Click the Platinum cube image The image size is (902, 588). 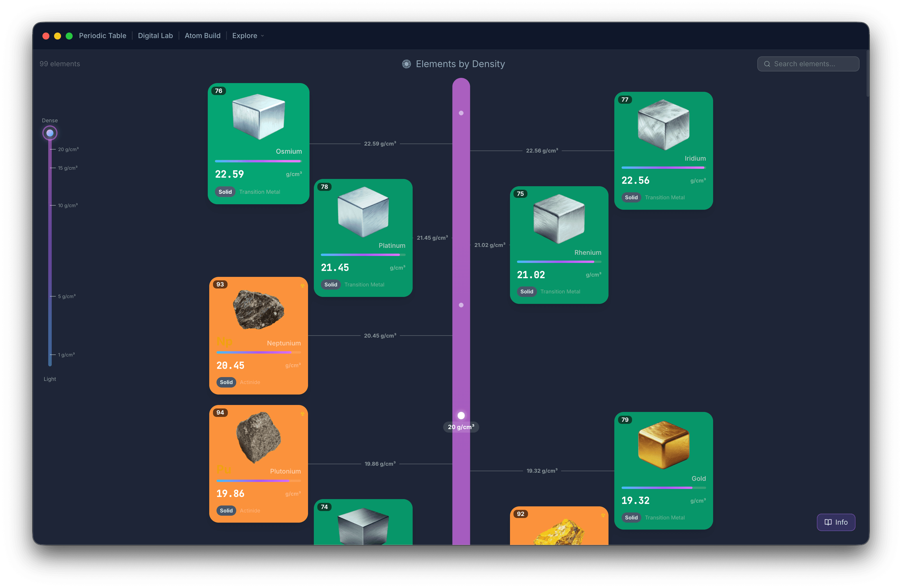363,212
